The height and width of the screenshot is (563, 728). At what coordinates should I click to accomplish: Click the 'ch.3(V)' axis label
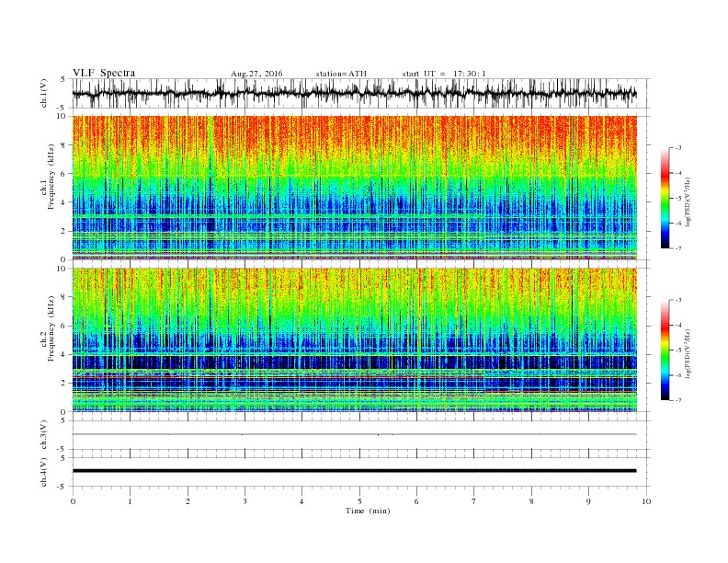coord(43,435)
